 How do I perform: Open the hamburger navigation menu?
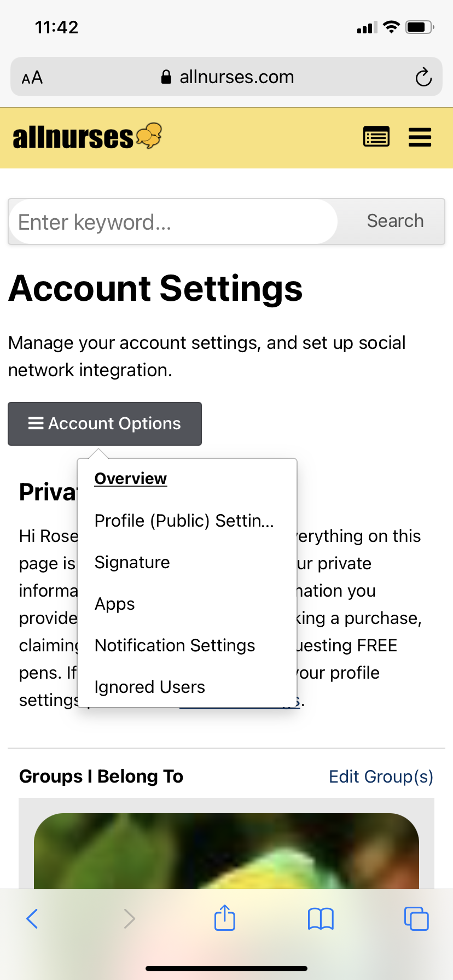point(420,137)
